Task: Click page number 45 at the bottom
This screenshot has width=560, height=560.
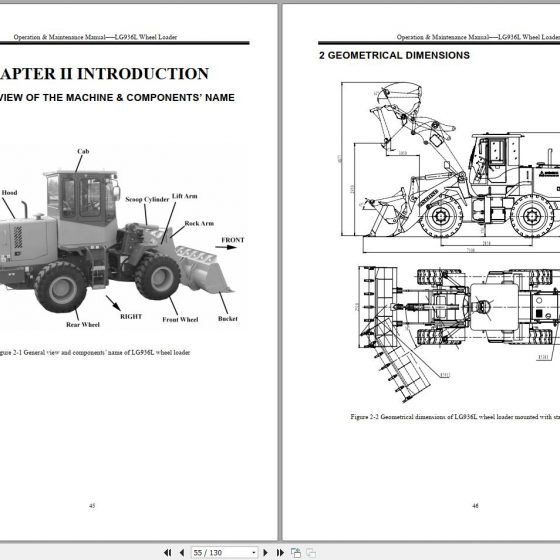Action: click(92, 505)
